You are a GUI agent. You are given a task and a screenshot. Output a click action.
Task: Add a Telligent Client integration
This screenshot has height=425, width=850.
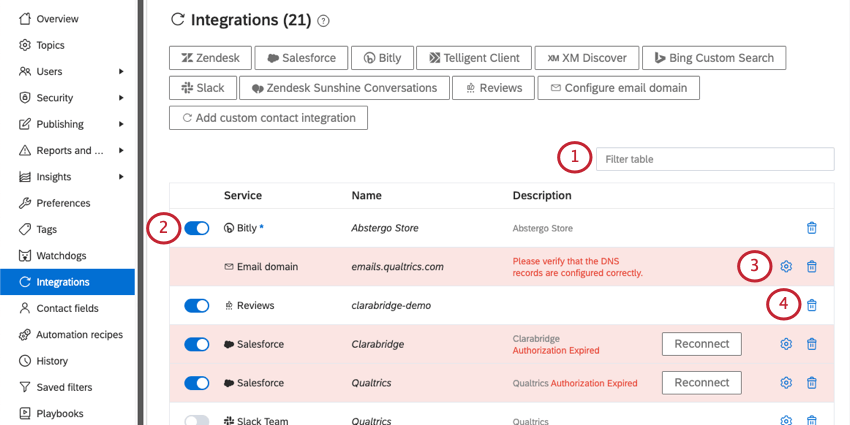click(x=474, y=58)
